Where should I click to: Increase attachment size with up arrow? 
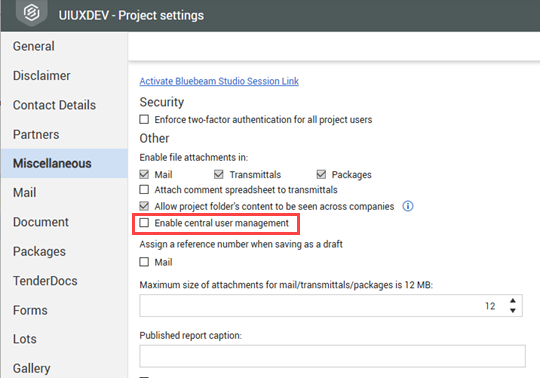pyautogui.click(x=513, y=301)
